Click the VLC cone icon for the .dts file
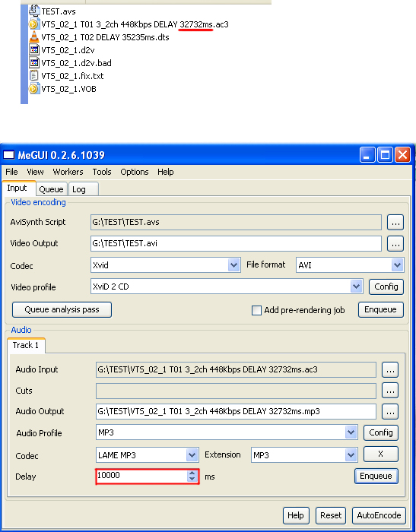416x532 pixels. tap(34, 37)
